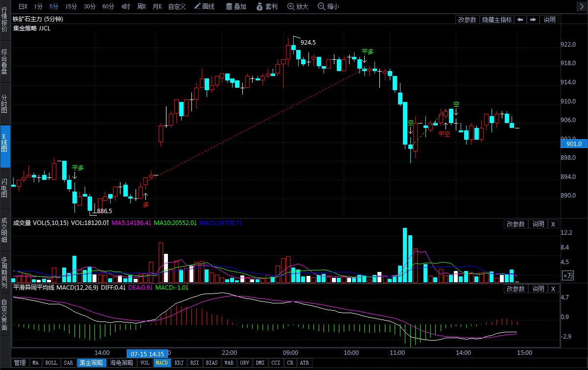Click 改参数 on main chart
The height and width of the screenshot is (370, 588).
(x=467, y=20)
